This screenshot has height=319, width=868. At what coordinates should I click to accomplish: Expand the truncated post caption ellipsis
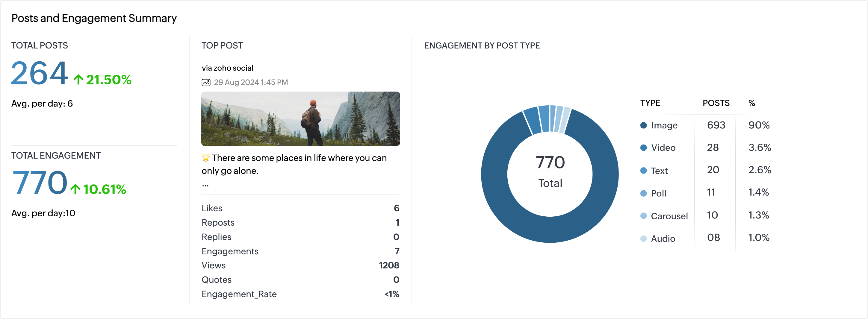coord(205,185)
